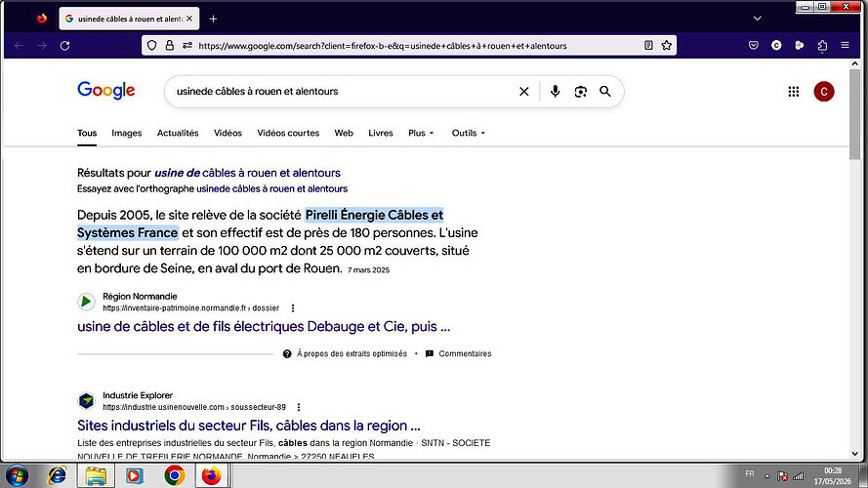Switch to the Vidéos courtes tab

tap(288, 133)
